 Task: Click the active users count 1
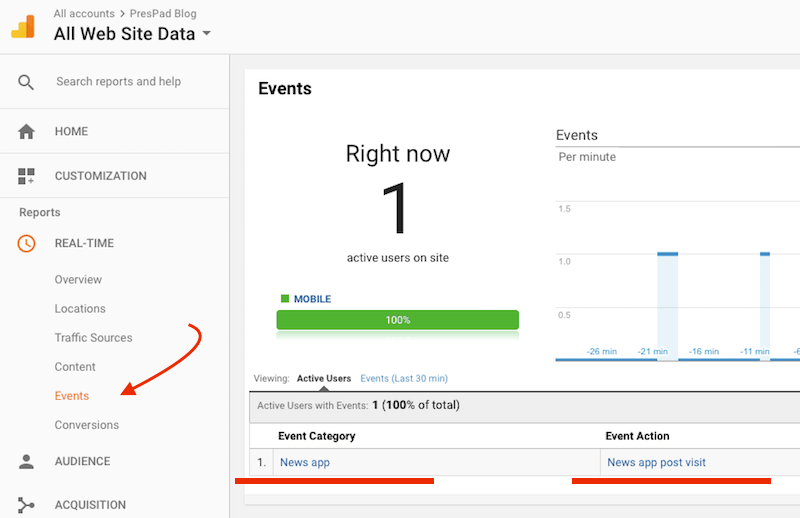(394, 208)
